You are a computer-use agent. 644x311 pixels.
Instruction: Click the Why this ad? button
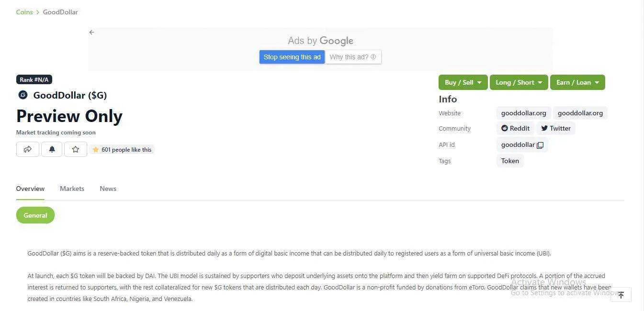coord(353,57)
